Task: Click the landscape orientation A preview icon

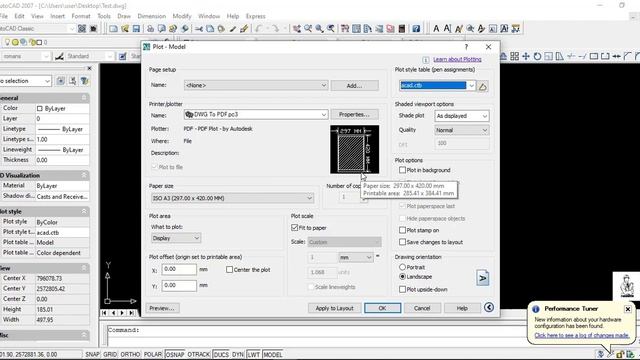Action: (482, 278)
